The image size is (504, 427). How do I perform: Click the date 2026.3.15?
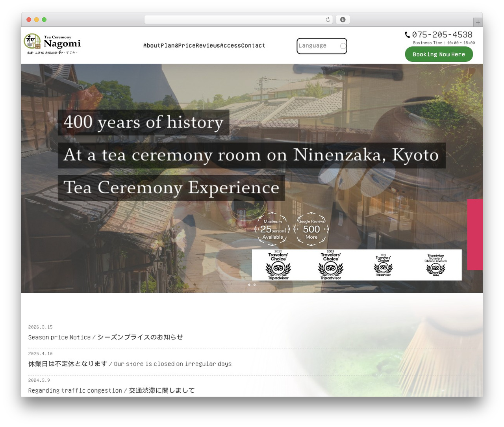point(41,327)
